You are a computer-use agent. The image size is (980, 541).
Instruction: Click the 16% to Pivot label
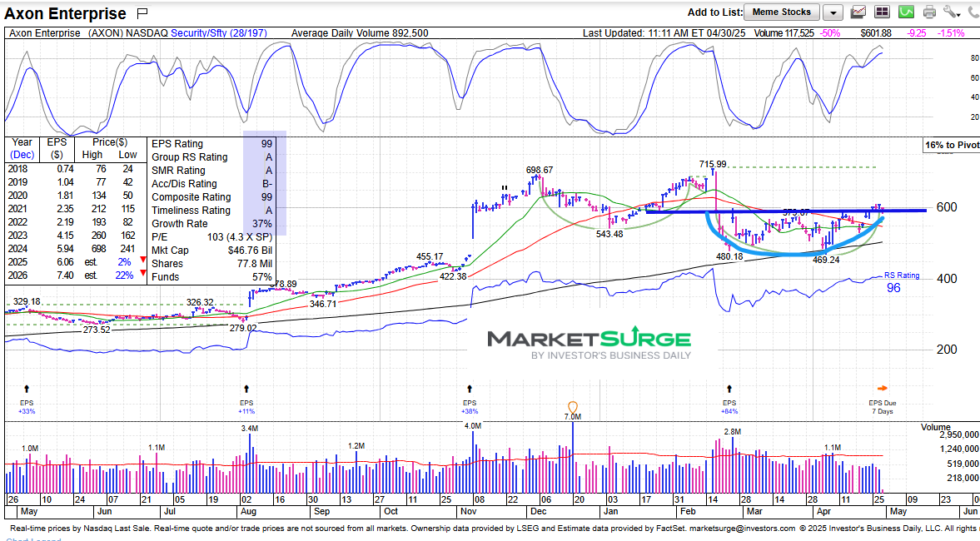coord(952,145)
